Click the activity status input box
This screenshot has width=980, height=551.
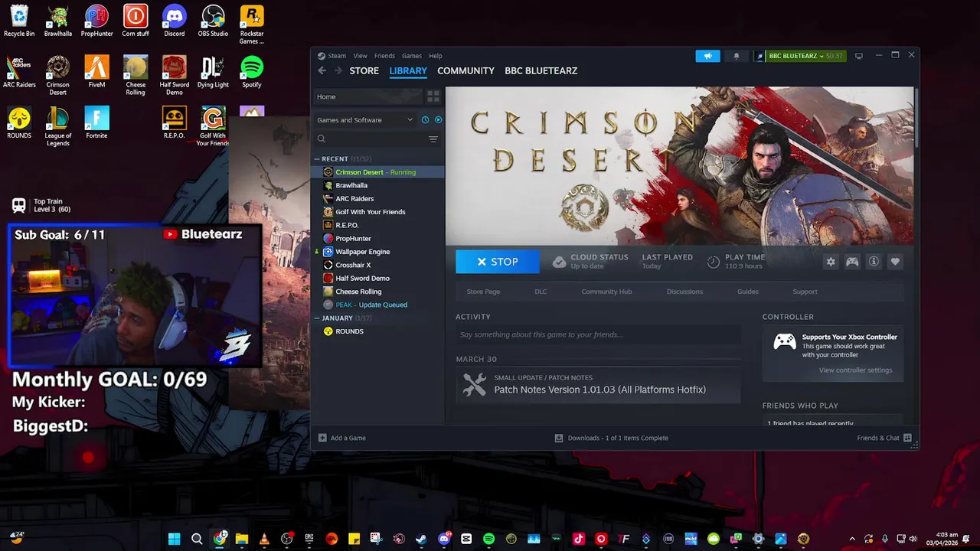(x=598, y=334)
